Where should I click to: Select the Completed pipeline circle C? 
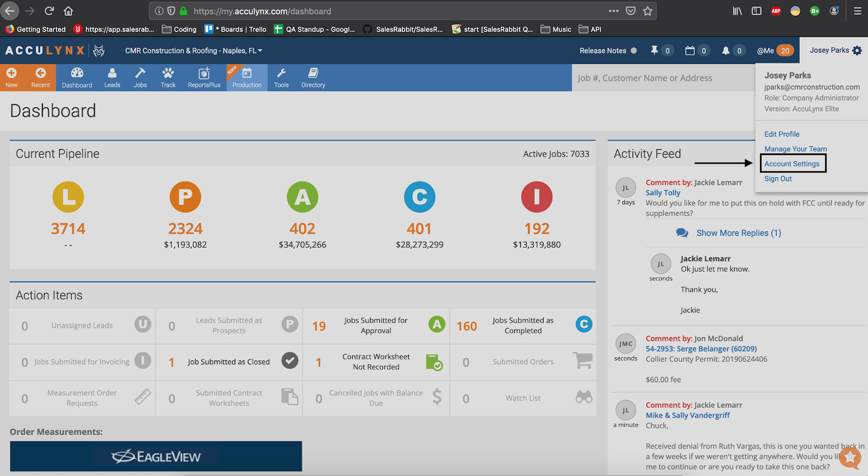point(420,197)
